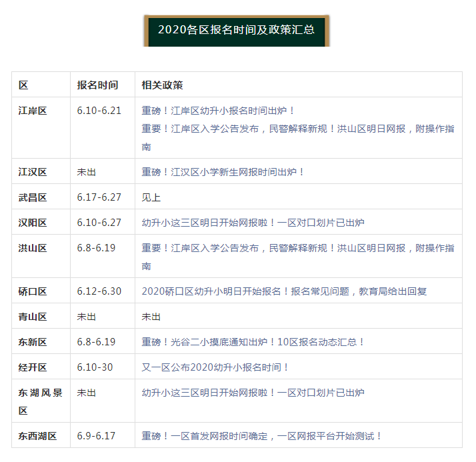Click the 江岸区 district cell
The height and width of the screenshot is (462, 476).
[33, 111]
